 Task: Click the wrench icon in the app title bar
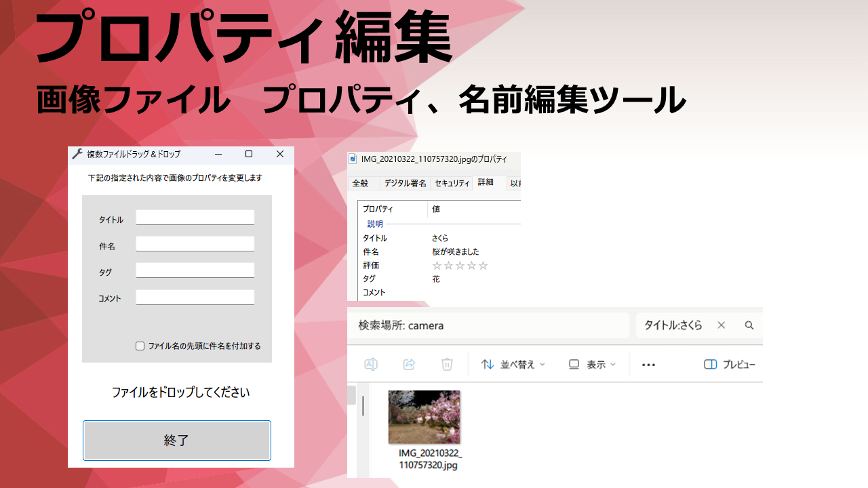pyautogui.click(x=77, y=155)
